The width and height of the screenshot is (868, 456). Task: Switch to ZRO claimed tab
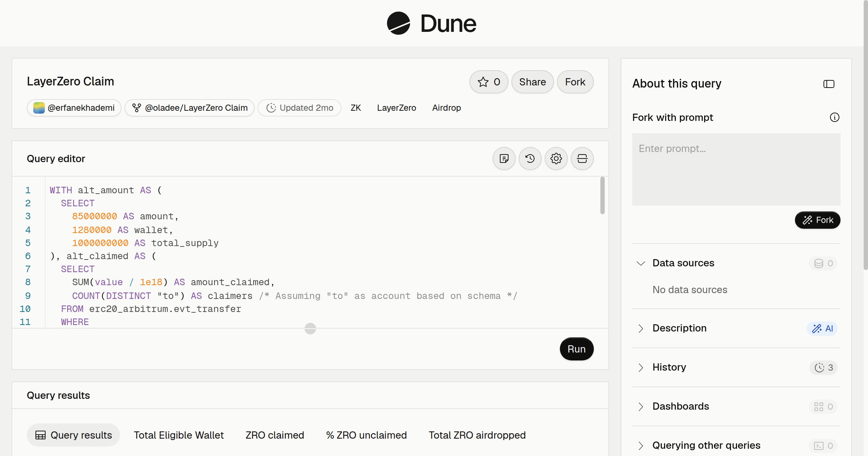(275, 435)
